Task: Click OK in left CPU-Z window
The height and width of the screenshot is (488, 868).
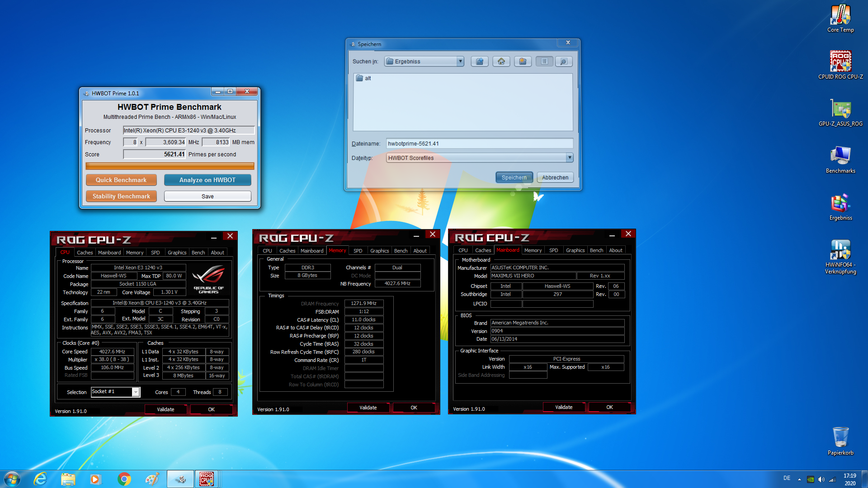Action: [211, 409]
